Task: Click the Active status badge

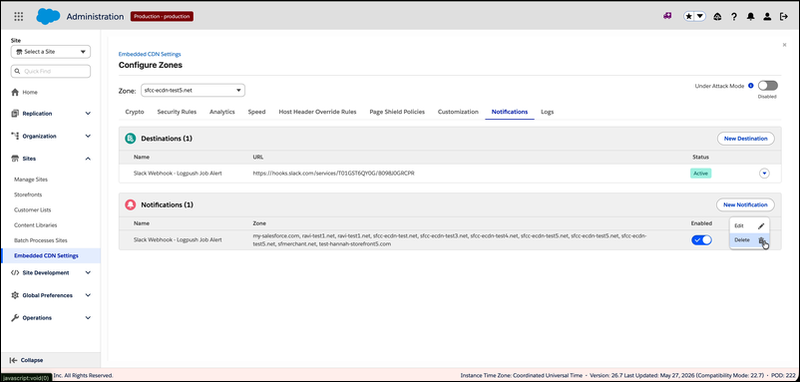Action: point(701,173)
